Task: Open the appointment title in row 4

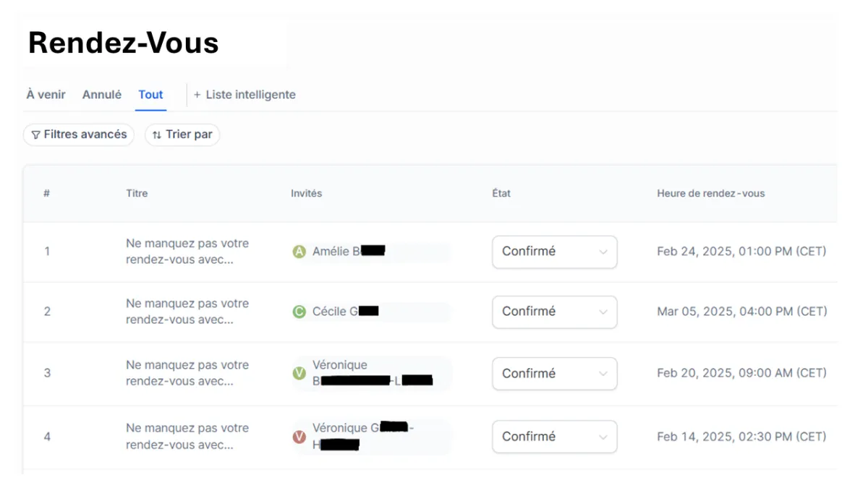Action: coord(187,437)
